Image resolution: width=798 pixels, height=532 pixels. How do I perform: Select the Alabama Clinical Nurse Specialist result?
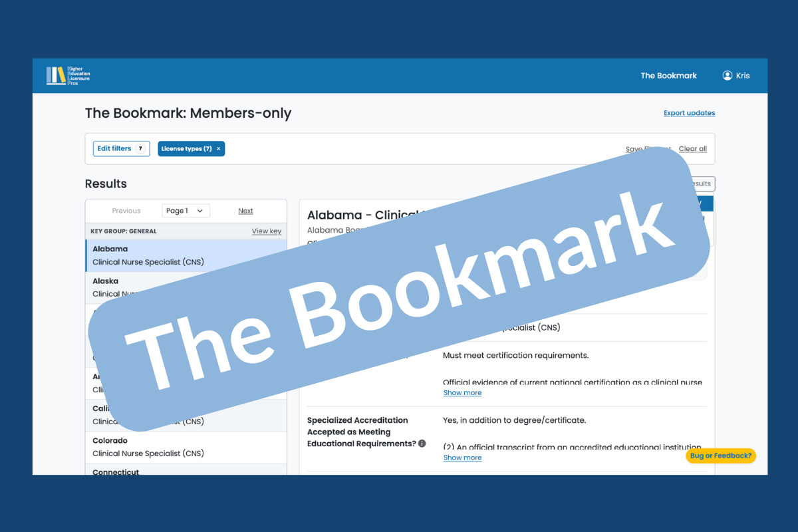(186, 255)
